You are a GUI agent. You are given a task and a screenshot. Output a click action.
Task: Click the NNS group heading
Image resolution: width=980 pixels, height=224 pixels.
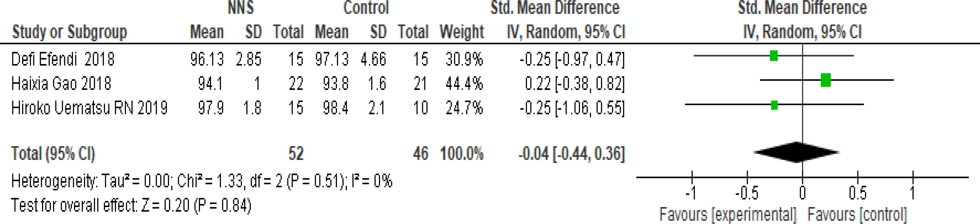pyautogui.click(x=240, y=8)
